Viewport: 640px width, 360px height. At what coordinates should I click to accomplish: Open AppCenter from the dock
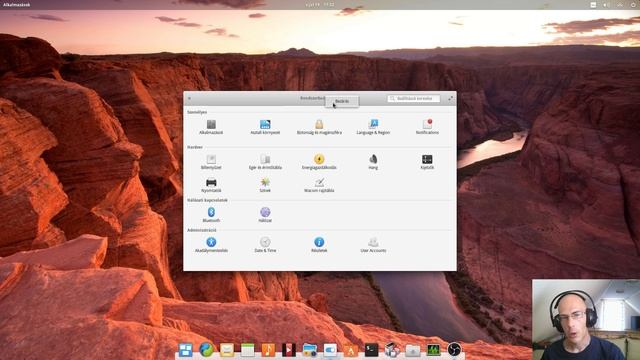click(x=351, y=350)
